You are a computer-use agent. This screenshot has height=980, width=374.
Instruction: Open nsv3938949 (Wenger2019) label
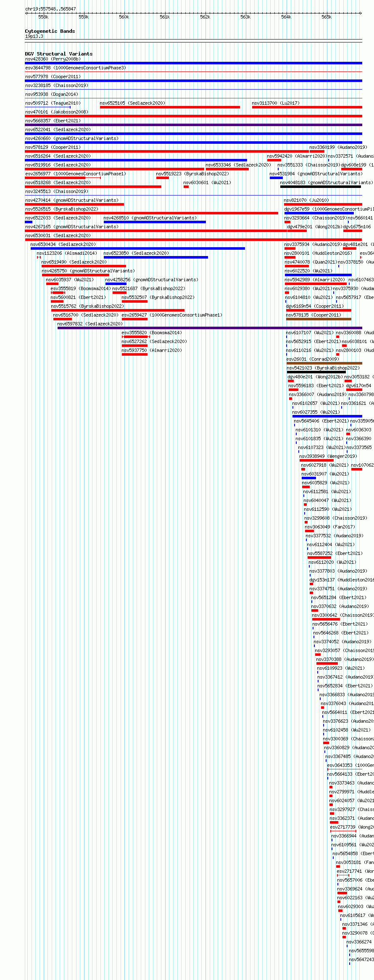[328, 457]
